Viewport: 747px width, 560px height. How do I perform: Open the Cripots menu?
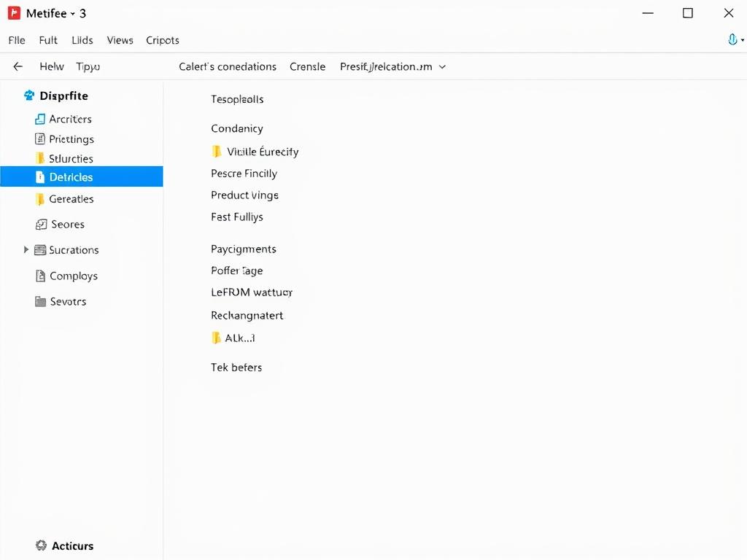163,41
